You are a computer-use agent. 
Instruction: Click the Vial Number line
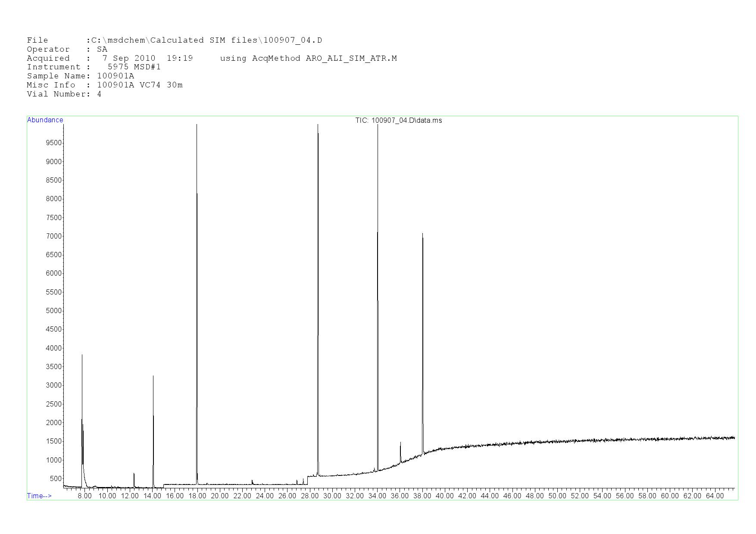(x=64, y=94)
